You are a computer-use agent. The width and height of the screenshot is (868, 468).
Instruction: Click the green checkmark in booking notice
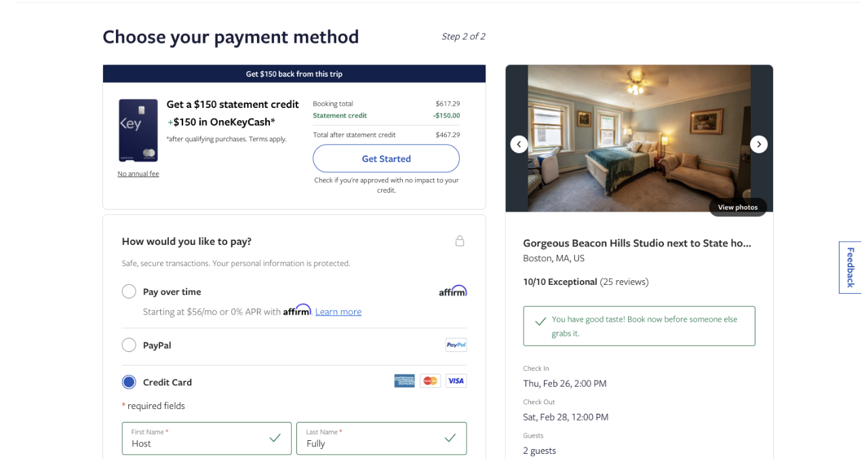540,321
